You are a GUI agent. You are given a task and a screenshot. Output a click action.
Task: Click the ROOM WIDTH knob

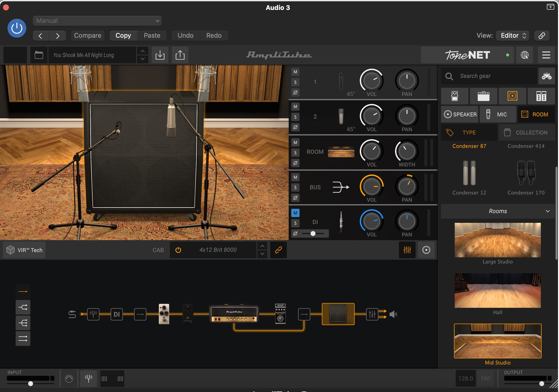click(407, 151)
